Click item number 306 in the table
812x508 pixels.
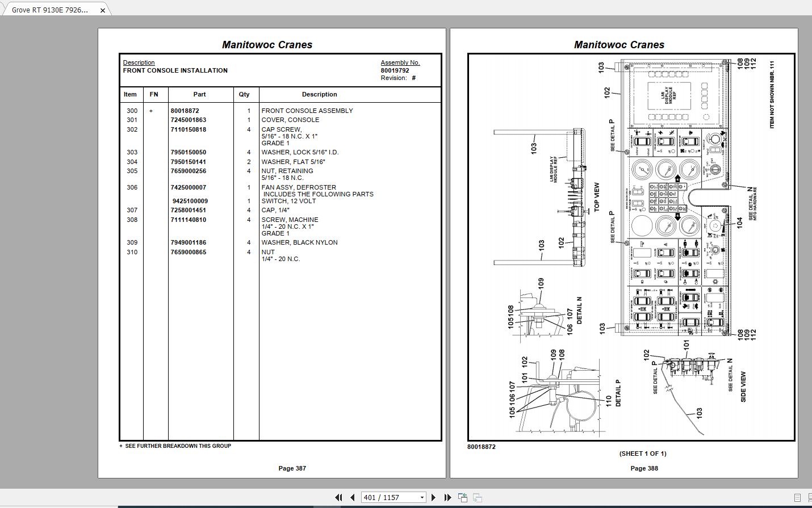click(132, 187)
